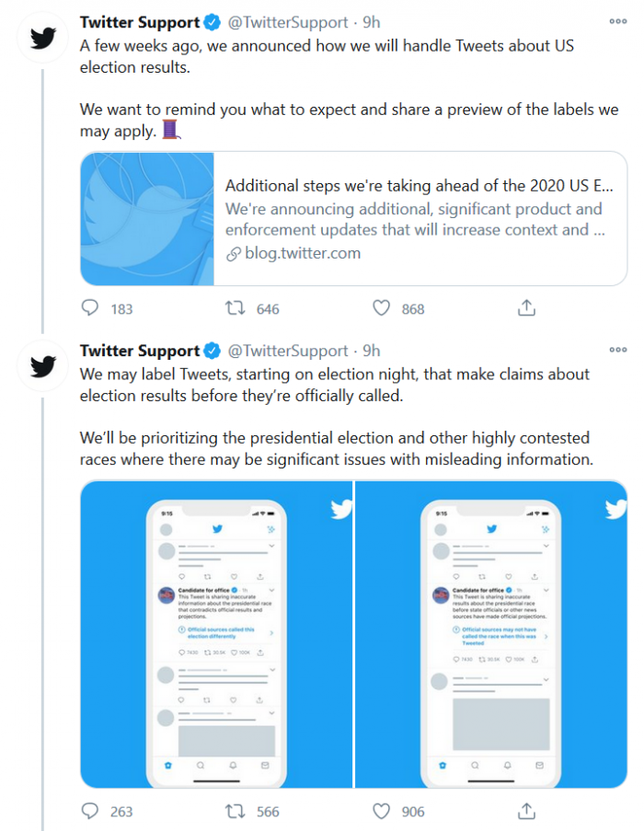Open more options for the first tweet
644x831 pixels.
[617, 21]
